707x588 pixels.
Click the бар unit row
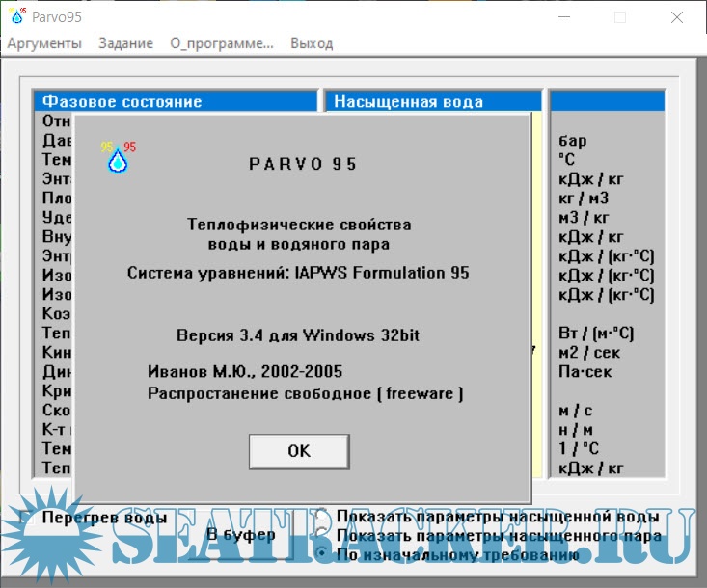coord(573,141)
